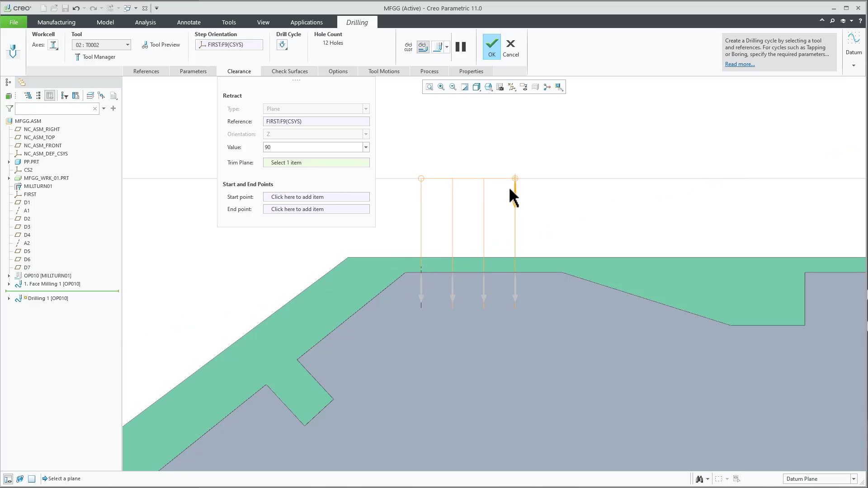Click the Show Layers stacked-sheets icon
This screenshot has height=488, width=868.
pyautogui.click(x=90, y=95)
